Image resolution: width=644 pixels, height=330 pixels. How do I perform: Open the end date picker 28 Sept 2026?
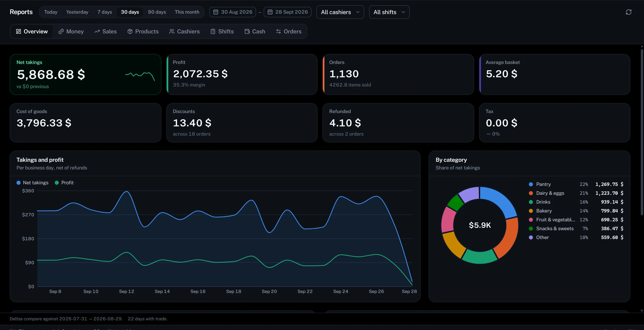pyautogui.click(x=287, y=12)
